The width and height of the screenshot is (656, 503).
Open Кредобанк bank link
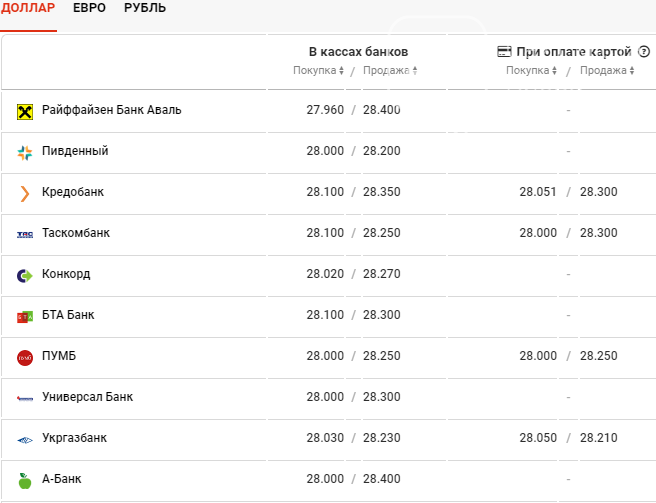point(73,192)
